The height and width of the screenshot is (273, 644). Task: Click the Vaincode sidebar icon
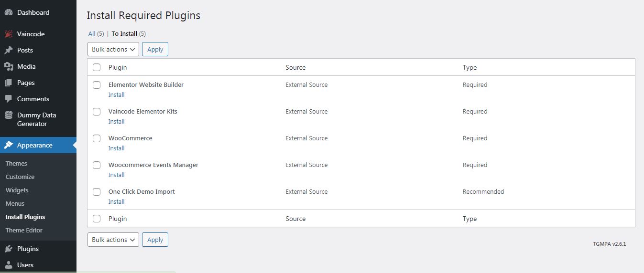9,34
